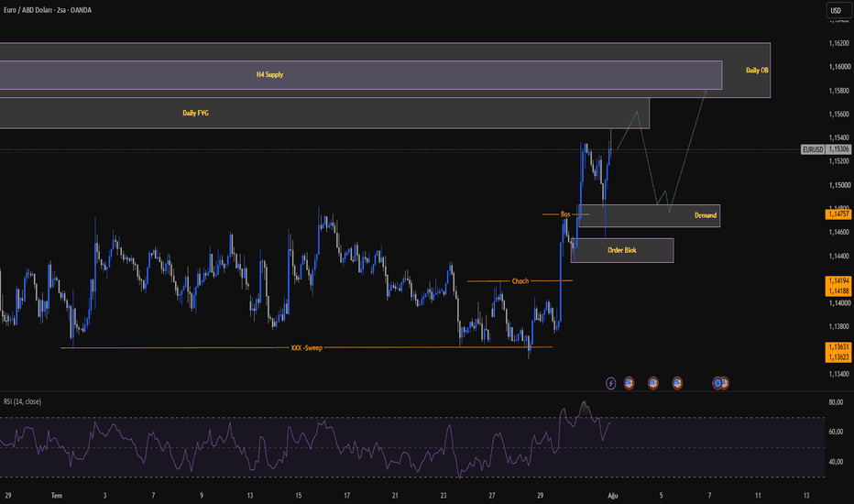
Task: Click the Euro / ABD Doları symbol title
Action: pyautogui.click(x=48, y=10)
